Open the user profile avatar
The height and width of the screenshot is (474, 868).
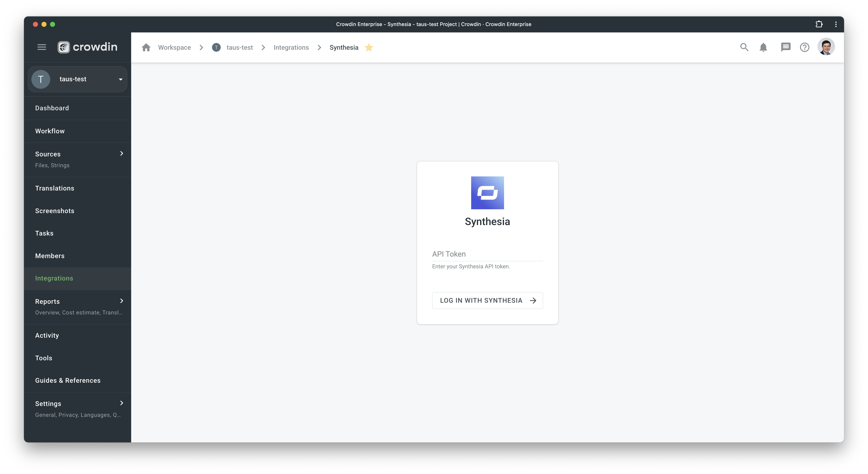[826, 47]
